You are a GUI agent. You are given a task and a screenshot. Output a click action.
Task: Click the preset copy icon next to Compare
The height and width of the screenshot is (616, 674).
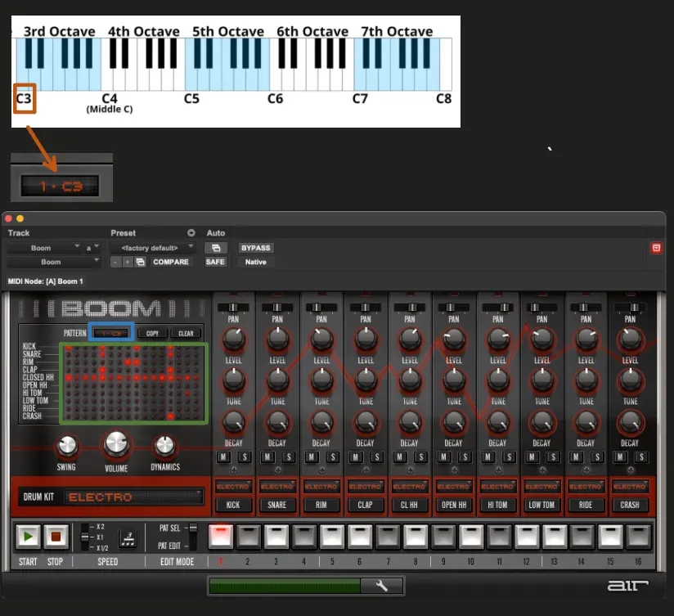tap(138, 262)
